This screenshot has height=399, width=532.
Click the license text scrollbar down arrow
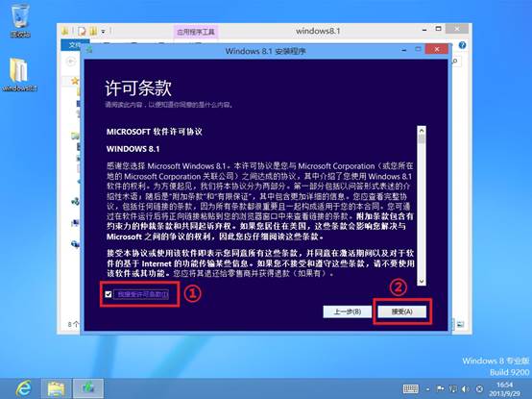tap(422, 281)
